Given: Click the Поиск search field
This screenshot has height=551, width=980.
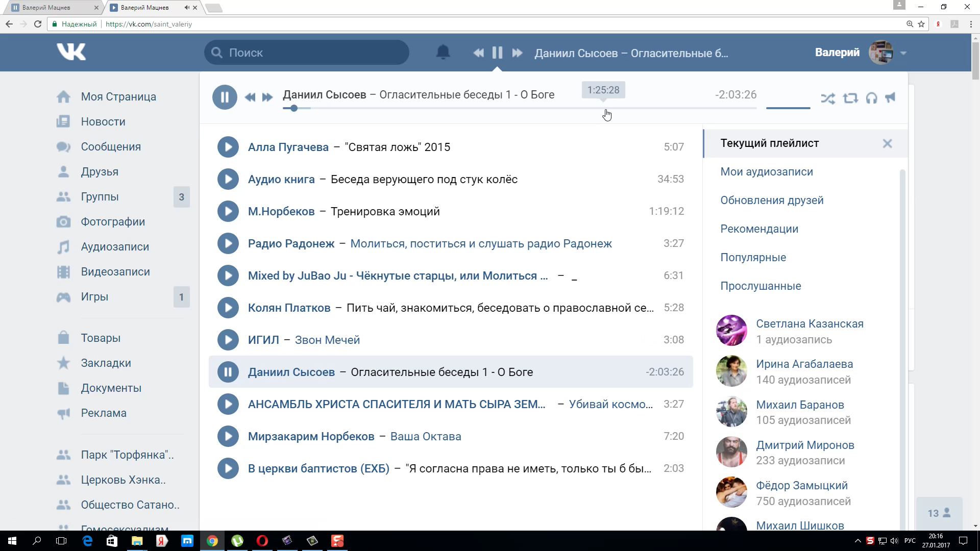Looking at the screenshot, I should click(x=307, y=53).
